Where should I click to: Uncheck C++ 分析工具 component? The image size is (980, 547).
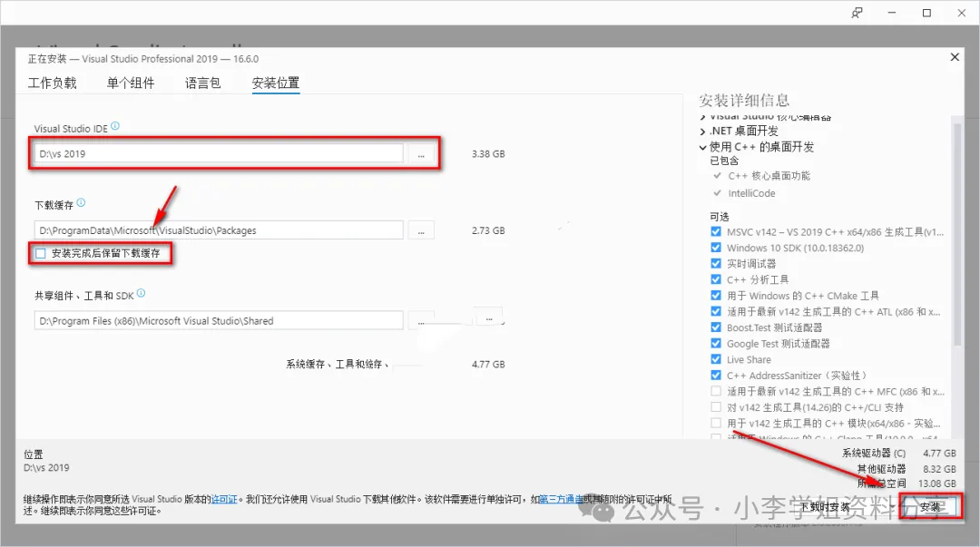pos(716,279)
